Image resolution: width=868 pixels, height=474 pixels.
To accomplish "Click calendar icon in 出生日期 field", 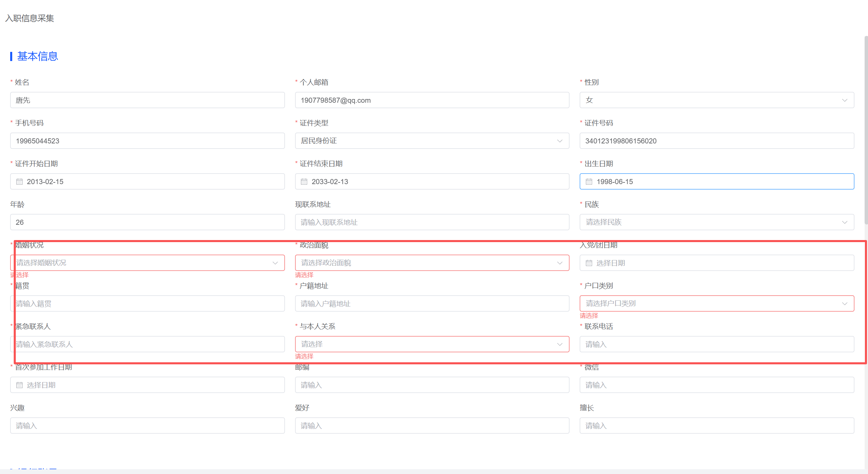I will click(x=589, y=182).
